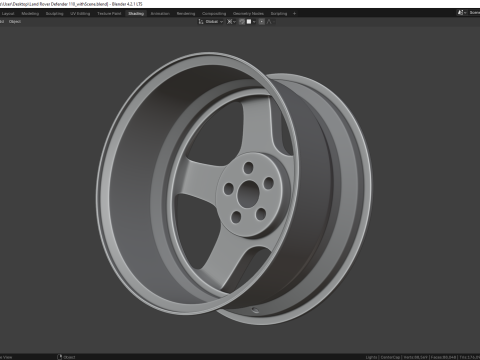Go to the UV Editing workspace
This screenshot has height=360, width=480.
(80, 14)
